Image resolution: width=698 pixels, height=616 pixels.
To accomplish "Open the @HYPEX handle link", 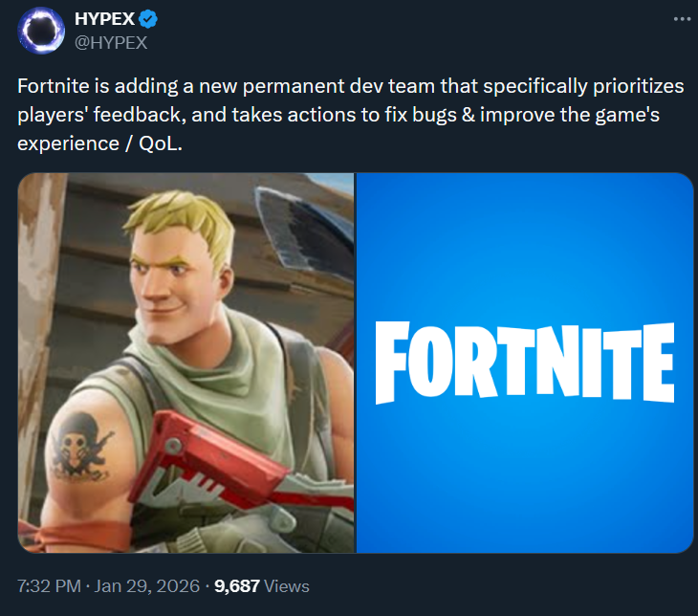I will (x=111, y=43).
